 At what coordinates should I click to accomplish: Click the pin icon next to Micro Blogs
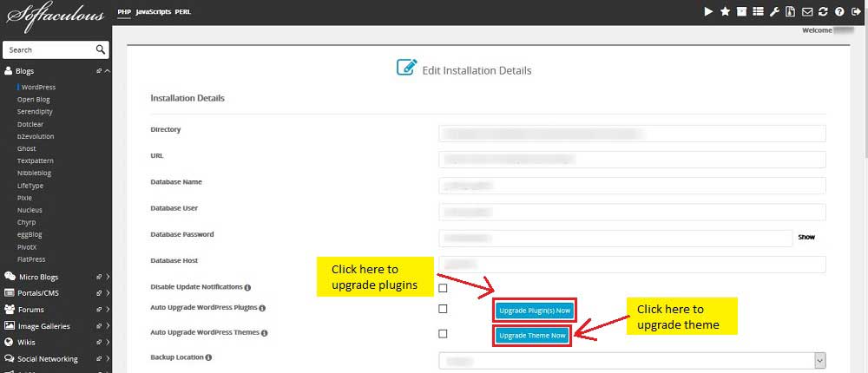99,277
